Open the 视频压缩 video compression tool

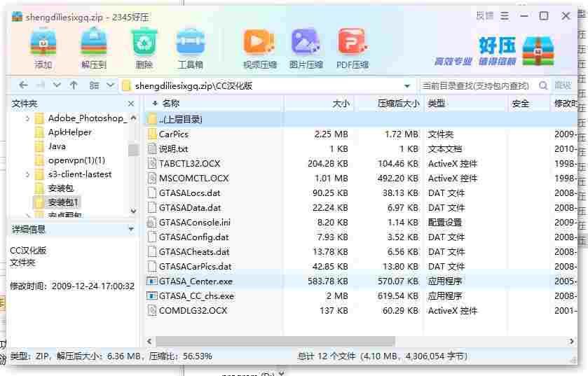point(259,42)
